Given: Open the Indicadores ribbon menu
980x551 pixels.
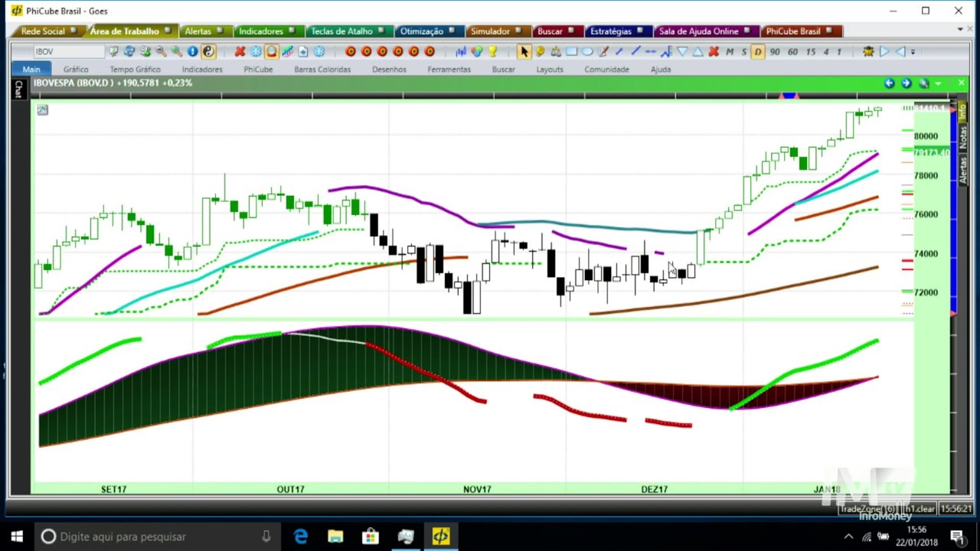Looking at the screenshot, I should coord(202,69).
